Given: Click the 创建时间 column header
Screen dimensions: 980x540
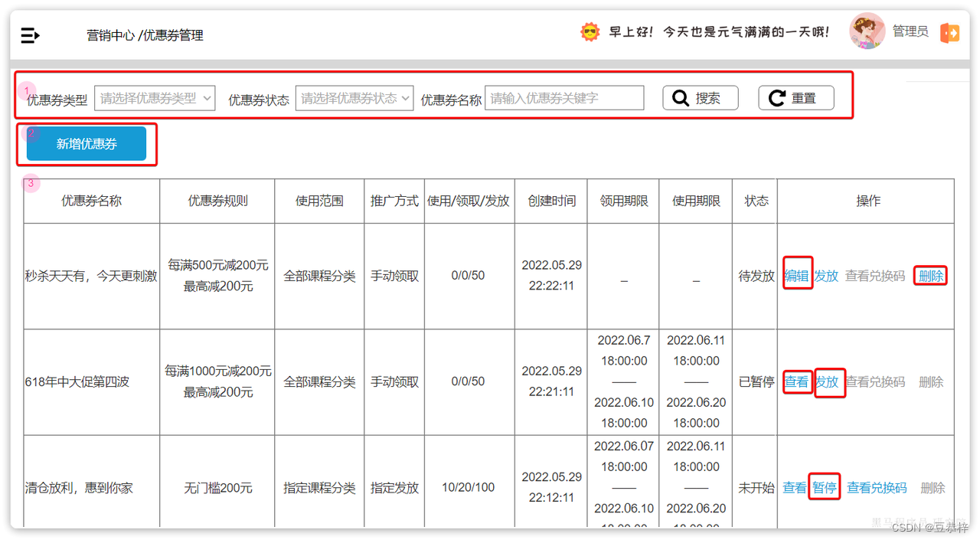Looking at the screenshot, I should pyautogui.click(x=552, y=201).
